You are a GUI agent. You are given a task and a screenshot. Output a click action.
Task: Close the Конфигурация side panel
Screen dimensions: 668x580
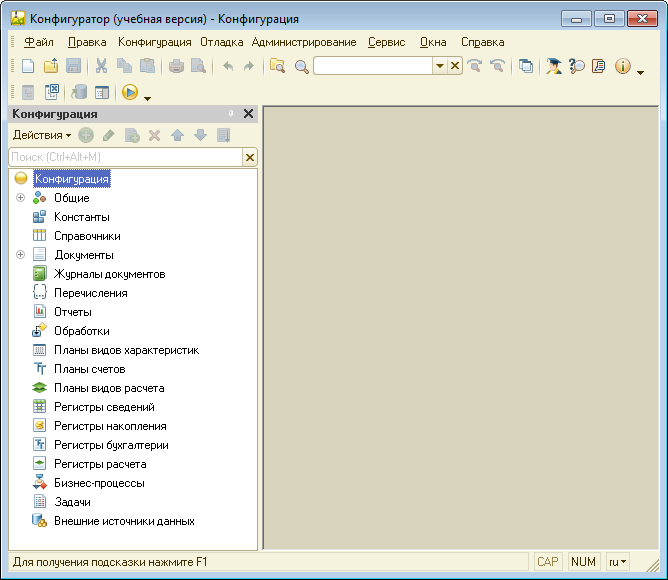tap(249, 114)
